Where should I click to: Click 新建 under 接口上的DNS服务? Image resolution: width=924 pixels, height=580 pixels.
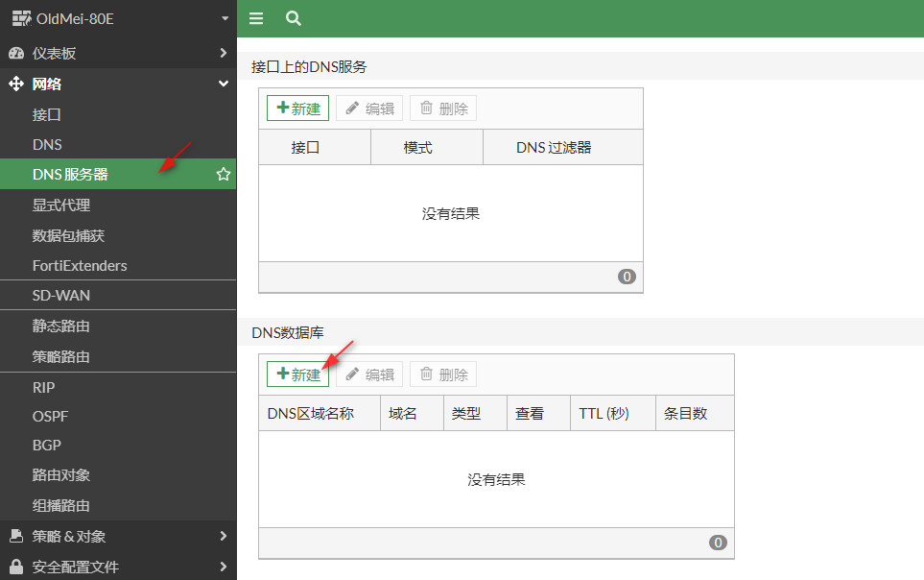297,109
